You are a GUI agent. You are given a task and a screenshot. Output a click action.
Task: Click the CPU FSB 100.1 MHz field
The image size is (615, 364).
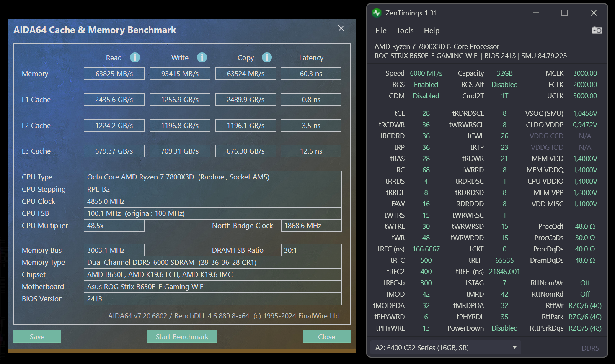213,213
